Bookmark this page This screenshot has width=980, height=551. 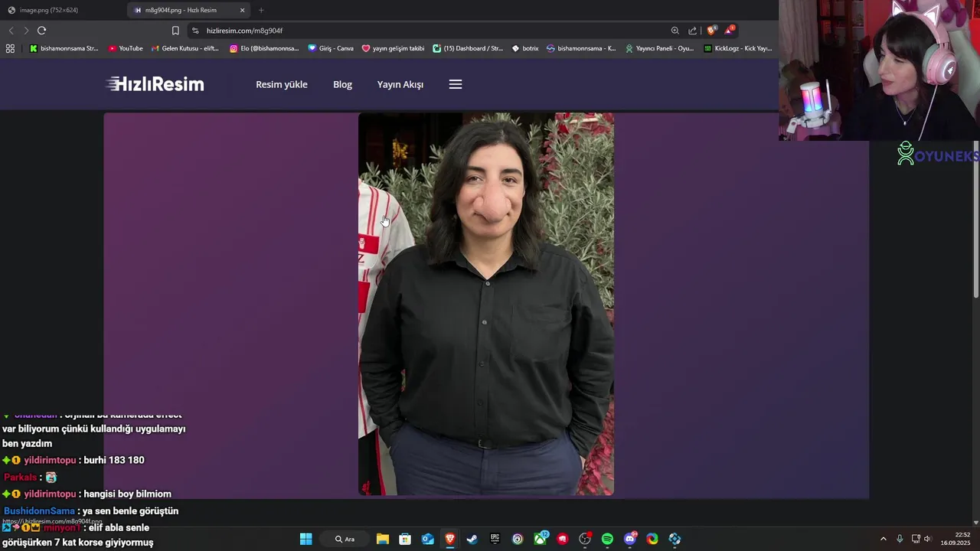pyautogui.click(x=175, y=31)
